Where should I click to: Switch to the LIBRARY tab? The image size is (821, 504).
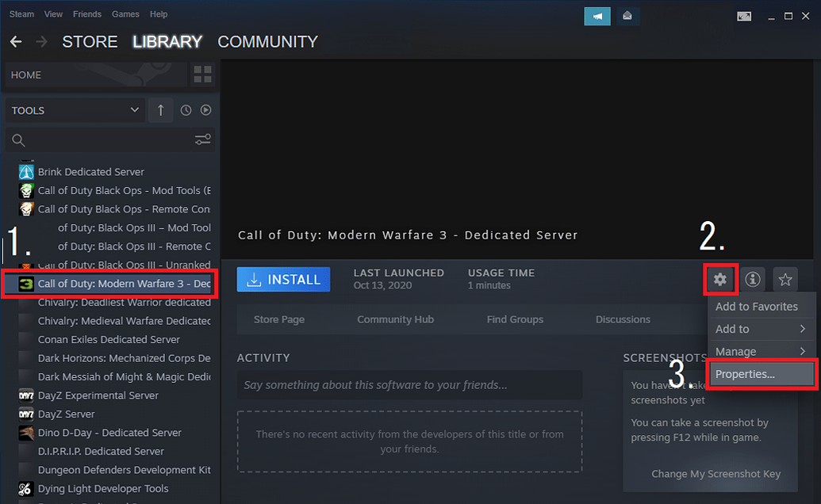pos(167,42)
